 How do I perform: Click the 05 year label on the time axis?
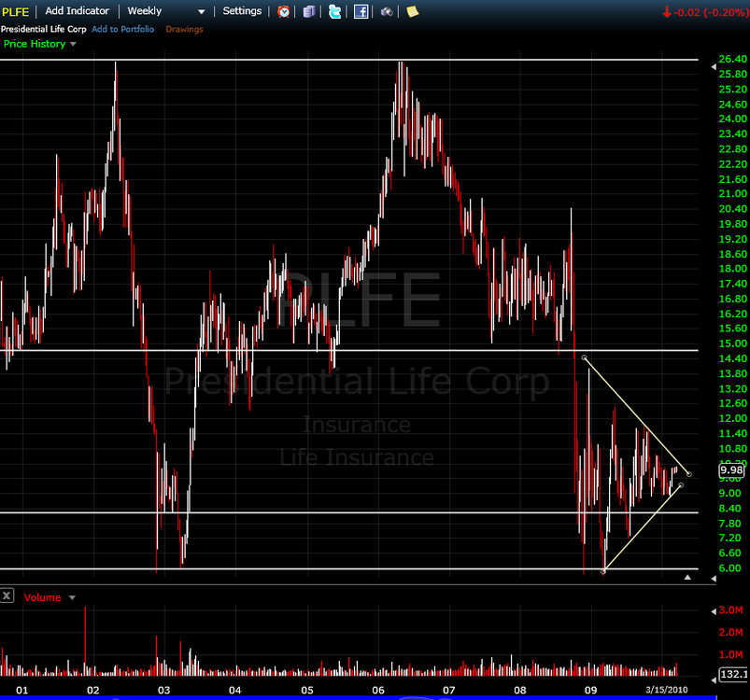pyautogui.click(x=307, y=690)
